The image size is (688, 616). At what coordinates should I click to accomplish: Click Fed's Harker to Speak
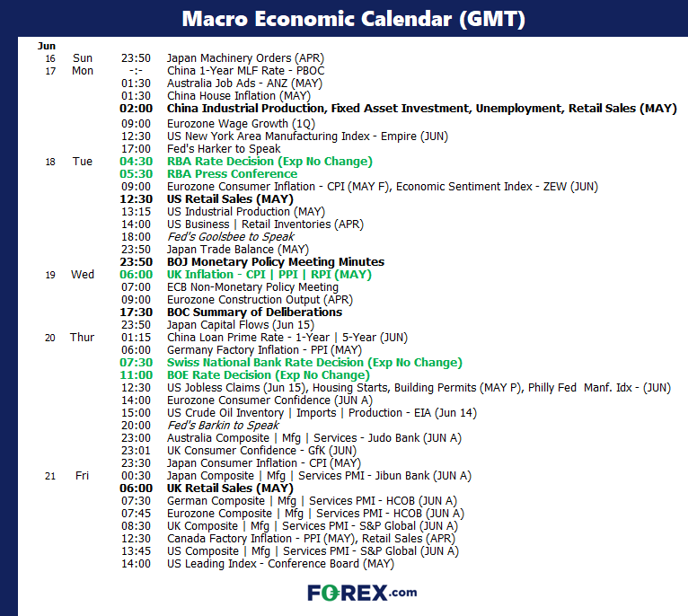224,149
